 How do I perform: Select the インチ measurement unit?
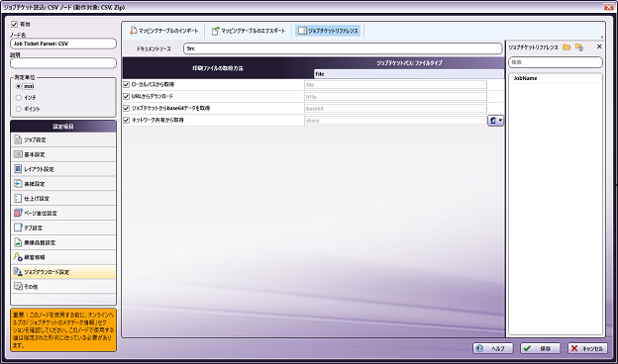tap(18, 97)
